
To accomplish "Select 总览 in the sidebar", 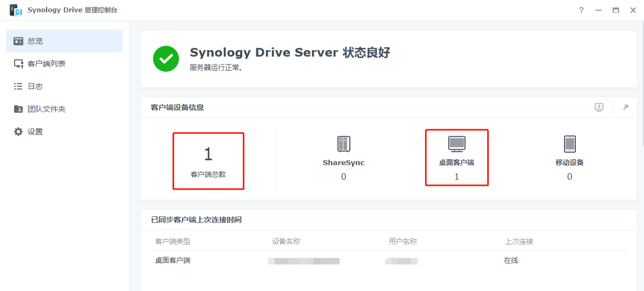I will 64,41.
